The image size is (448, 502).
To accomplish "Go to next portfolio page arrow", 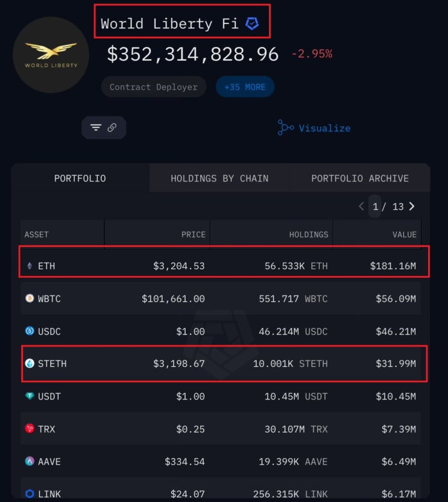I will click(412, 206).
